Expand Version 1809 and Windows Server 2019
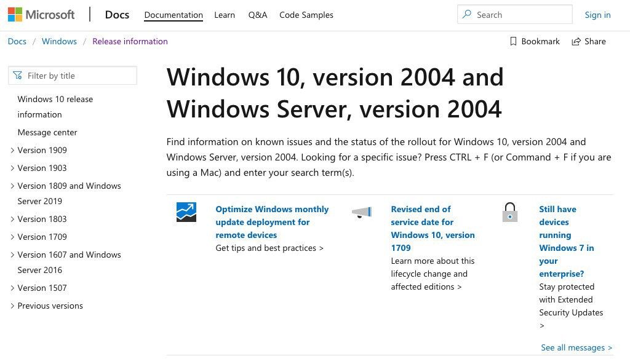 (12, 186)
